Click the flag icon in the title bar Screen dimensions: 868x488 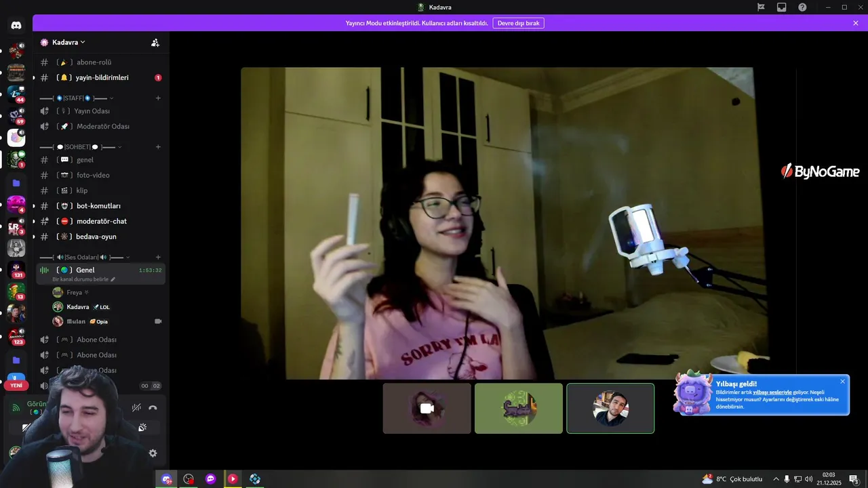click(761, 7)
